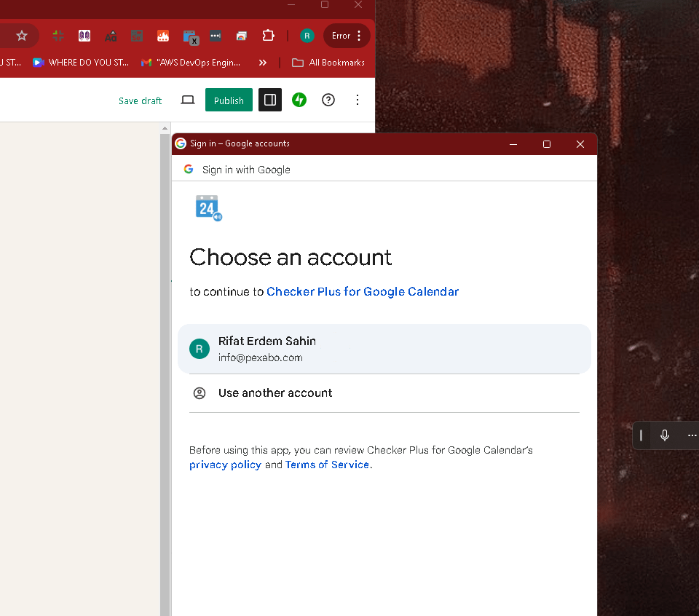Choose the Rifat Erdem Sahin account
Image resolution: width=699 pixels, height=616 pixels.
coord(384,349)
